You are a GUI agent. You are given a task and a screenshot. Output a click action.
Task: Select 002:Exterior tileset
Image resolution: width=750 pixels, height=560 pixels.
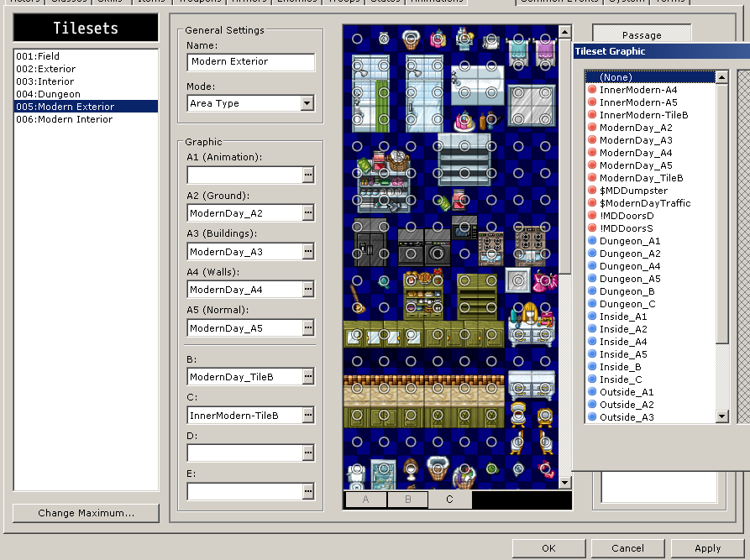click(x=87, y=68)
